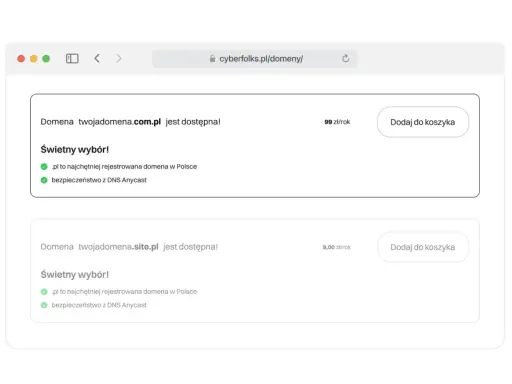Viewport: 512px width, 384px height.
Task: Click the green check by the .pl popularity line in the com.pl card
Action: coord(44,166)
